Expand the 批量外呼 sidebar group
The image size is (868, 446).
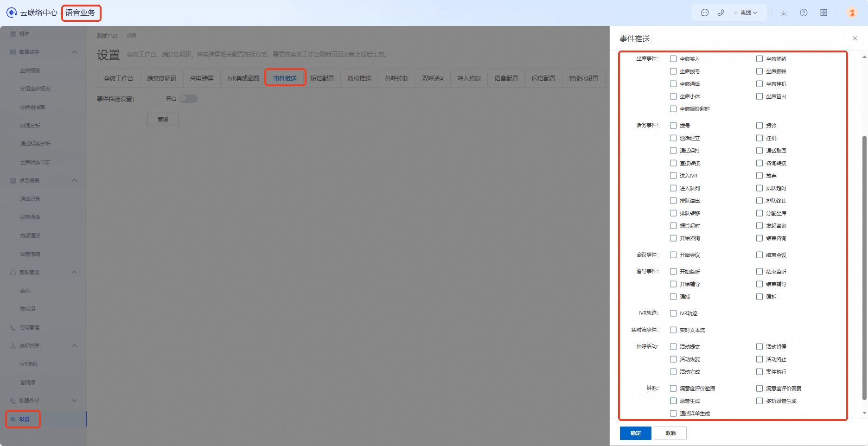[74, 401]
